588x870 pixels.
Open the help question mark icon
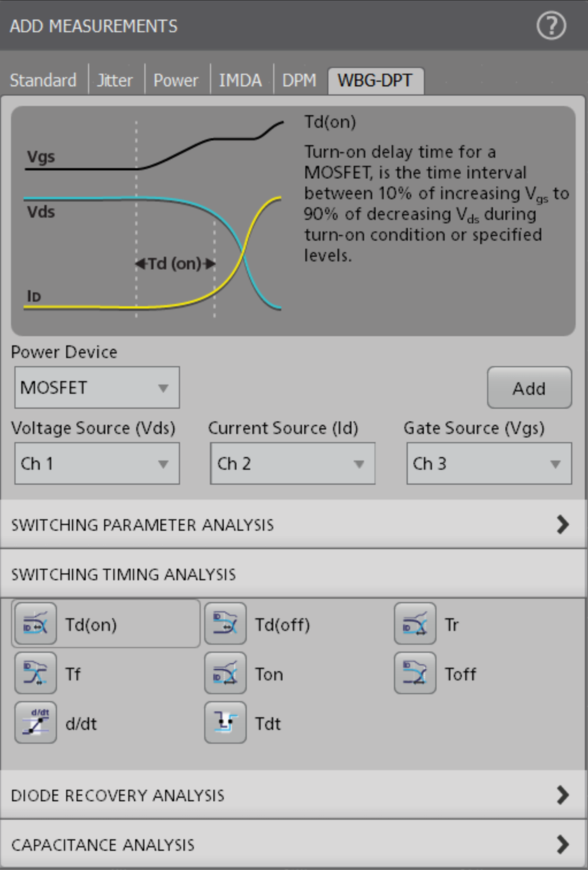(x=550, y=26)
